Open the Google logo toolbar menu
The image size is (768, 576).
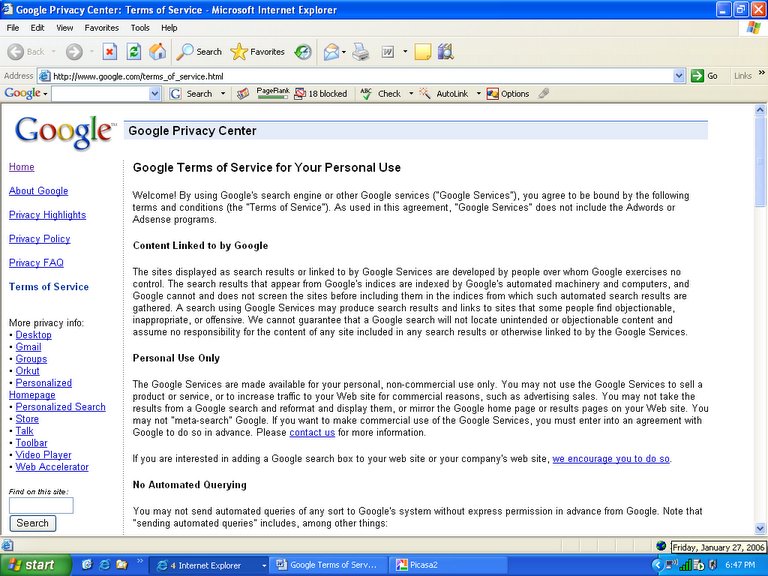tap(25, 93)
